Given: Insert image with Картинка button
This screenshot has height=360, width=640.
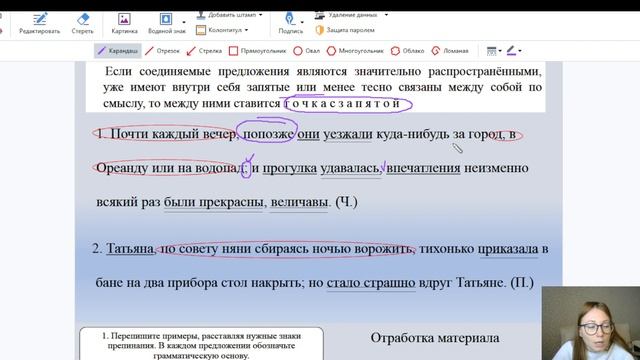Looking at the screenshot, I should [x=124, y=23].
